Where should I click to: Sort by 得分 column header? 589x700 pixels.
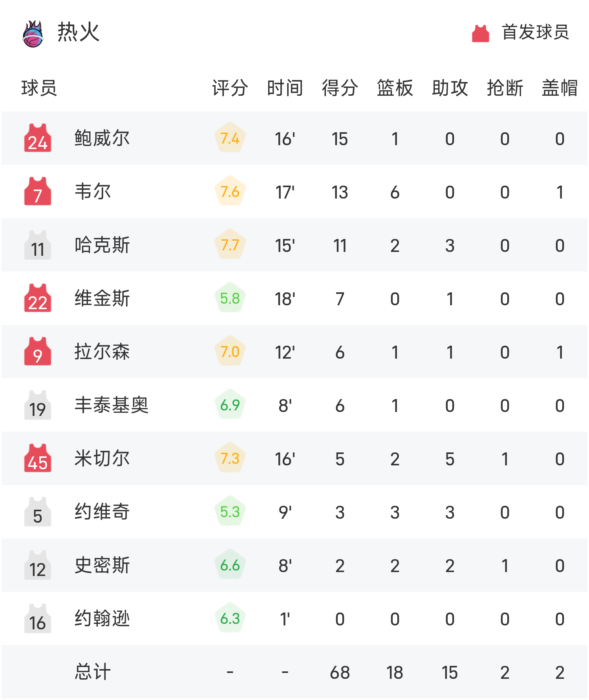[x=340, y=88]
